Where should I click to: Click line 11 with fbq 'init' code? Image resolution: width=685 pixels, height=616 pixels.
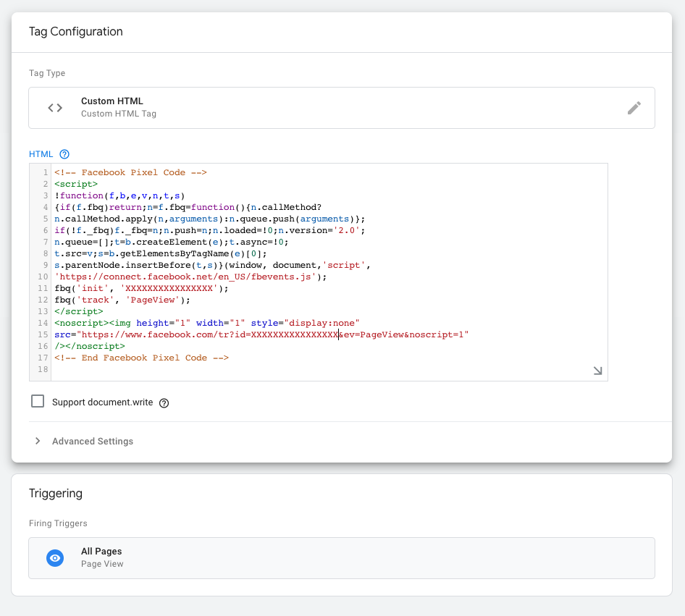pos(141,289)
